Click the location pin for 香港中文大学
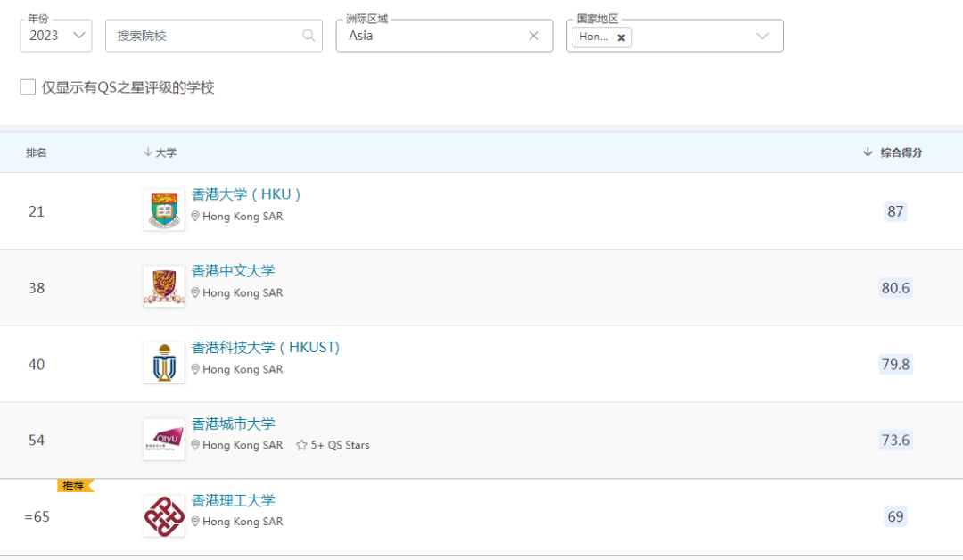Screen dimensions: 963x560 click(x=195, y=292)
